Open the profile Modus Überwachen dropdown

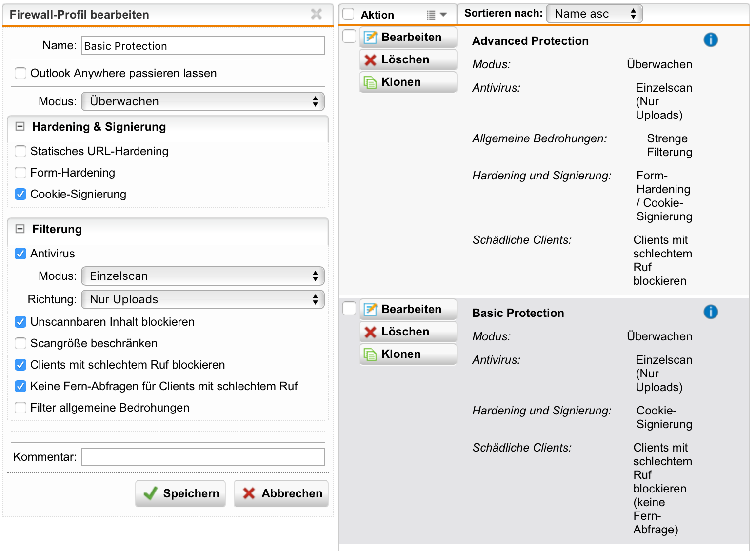202,101
